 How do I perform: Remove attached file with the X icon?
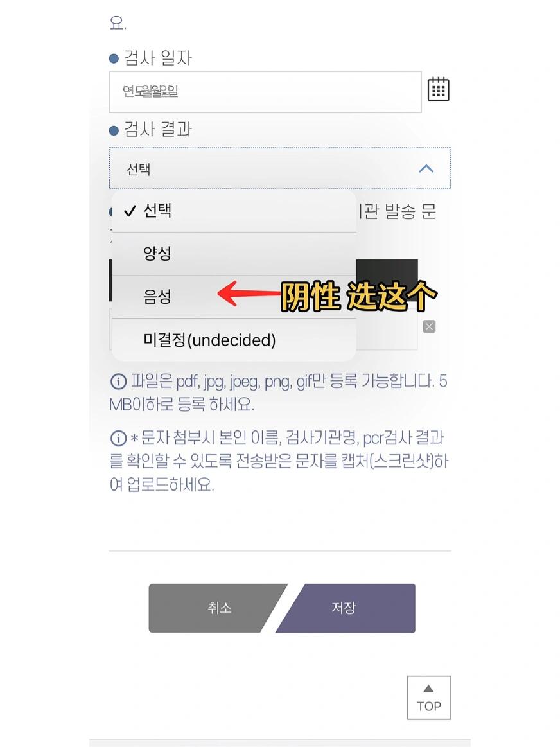pos(429,326)
